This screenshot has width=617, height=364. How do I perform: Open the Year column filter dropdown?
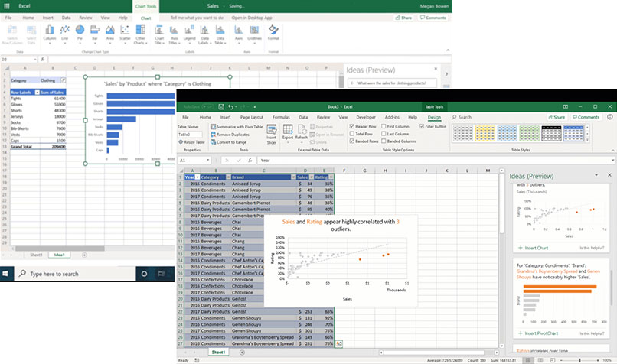198,177
